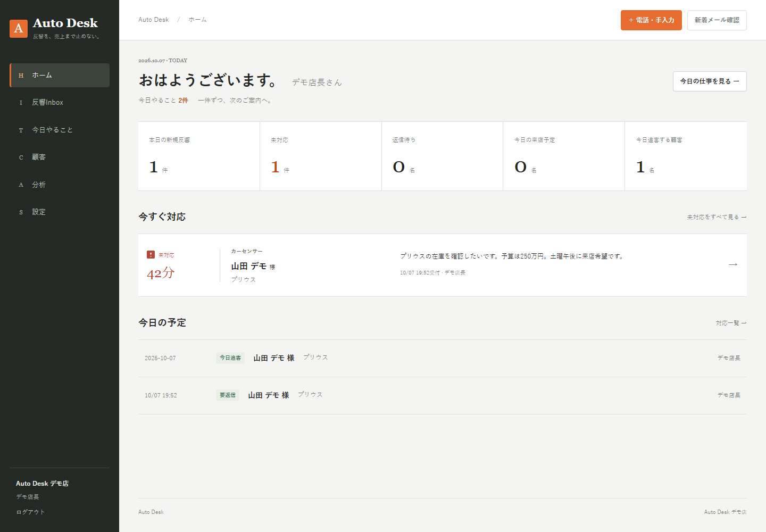This screenshot has width=766, height=532.
Task: Click the 42分 elapsed time text
Action: click(x=161, y=273)
